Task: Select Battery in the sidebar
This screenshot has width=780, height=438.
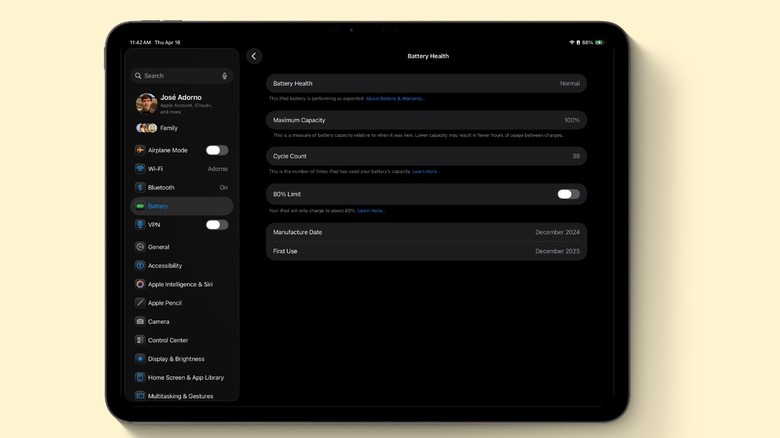Action: [182, 206]
